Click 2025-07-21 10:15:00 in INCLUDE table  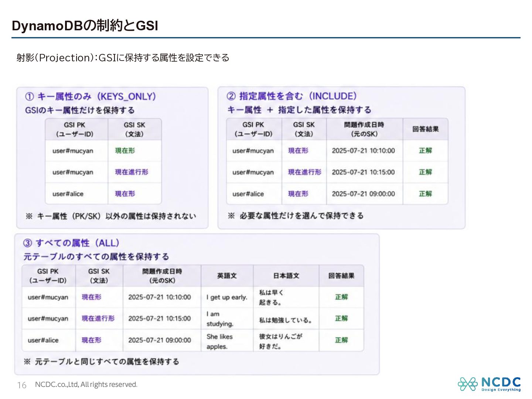coord(363,172)
